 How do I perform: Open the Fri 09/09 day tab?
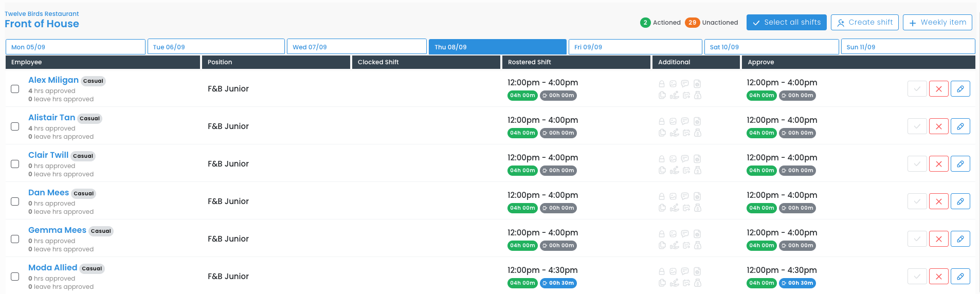point(635,47)
